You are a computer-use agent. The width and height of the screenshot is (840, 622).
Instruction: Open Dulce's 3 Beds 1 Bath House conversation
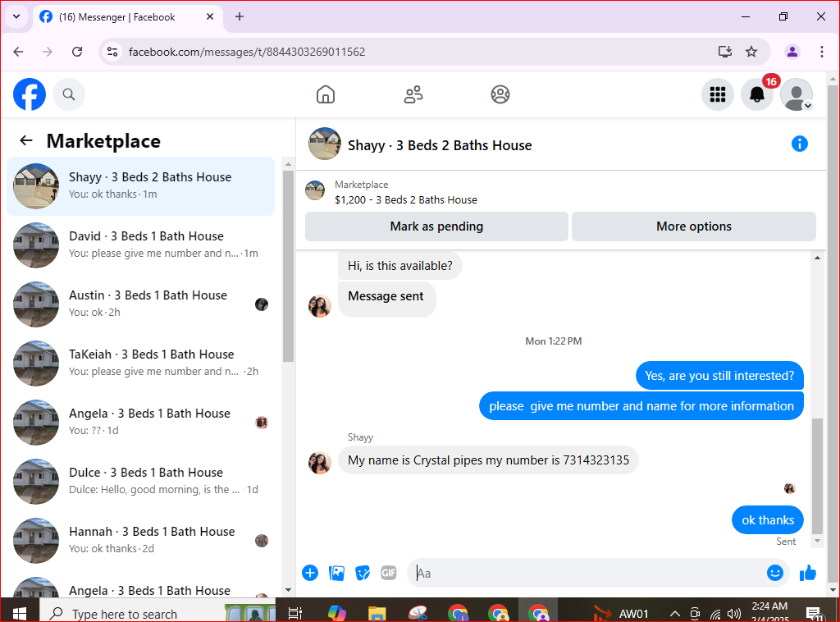[141, 481]
